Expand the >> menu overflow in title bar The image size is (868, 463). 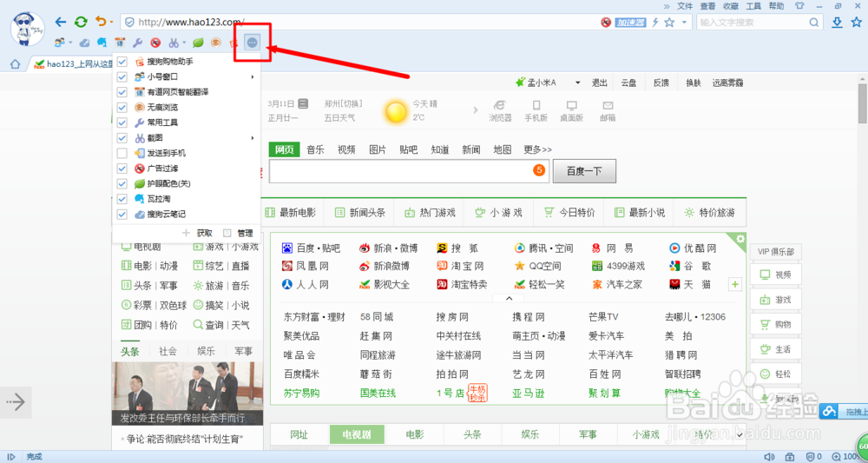point(667,6)
